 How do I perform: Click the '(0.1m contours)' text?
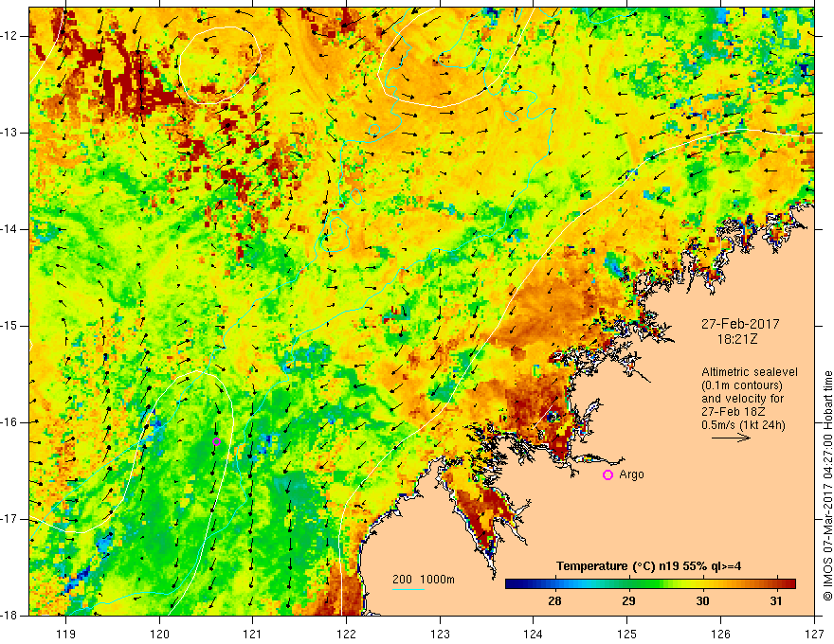coord(741,385)
